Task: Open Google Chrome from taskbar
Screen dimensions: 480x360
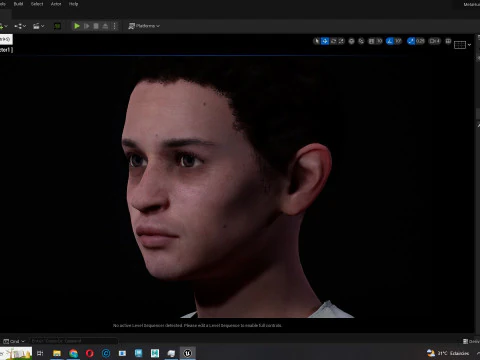Action: pyautogui.click(x=73, y=353)
